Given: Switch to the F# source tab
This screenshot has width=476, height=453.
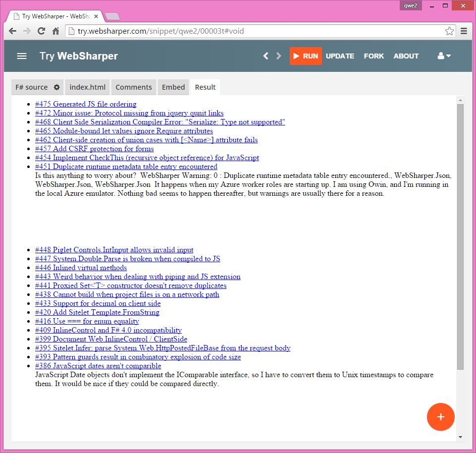Looking at the screenshot, I should click(32, 87).
